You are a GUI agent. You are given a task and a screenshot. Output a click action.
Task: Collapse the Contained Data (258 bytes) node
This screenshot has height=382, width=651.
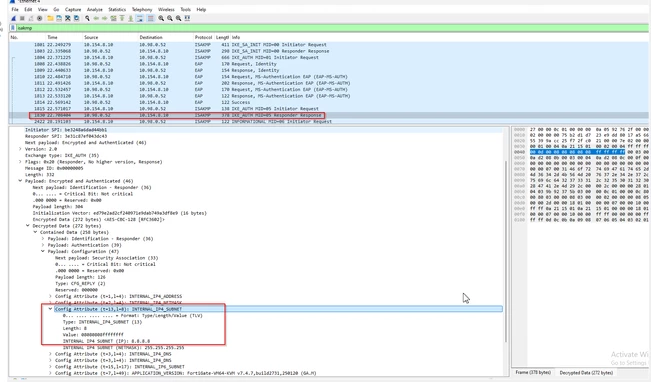click(x=35, y=233)
